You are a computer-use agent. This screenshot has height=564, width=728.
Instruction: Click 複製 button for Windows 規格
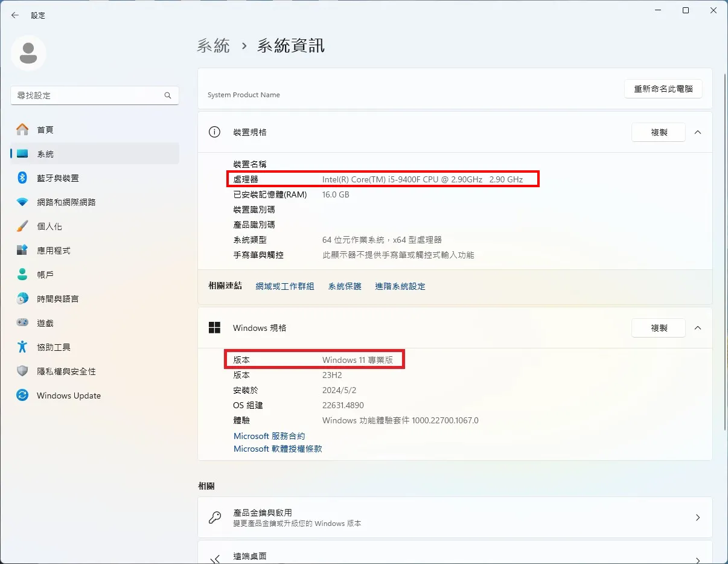click(x=659, y=328)
